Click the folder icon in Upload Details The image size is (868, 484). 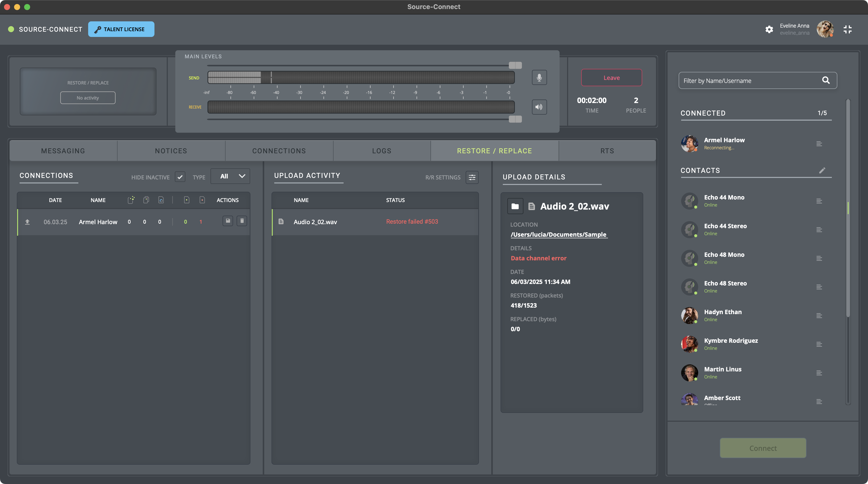tap(515, 206)
